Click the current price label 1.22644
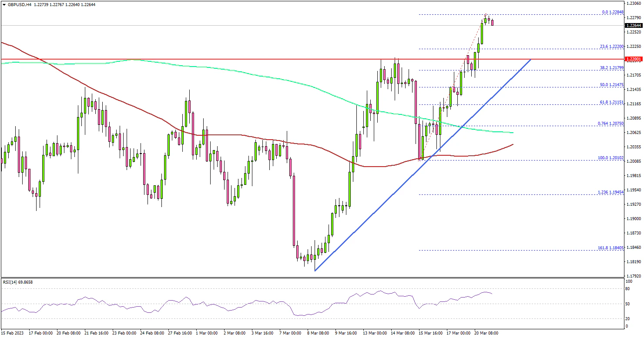Screen dimensions: 644x338 (x=634, y=26)
